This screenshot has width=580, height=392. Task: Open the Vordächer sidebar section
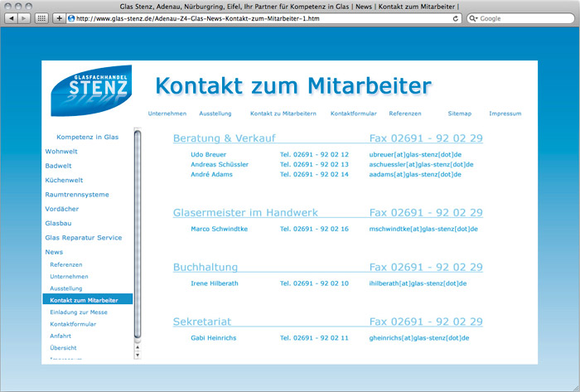[62, 209]
